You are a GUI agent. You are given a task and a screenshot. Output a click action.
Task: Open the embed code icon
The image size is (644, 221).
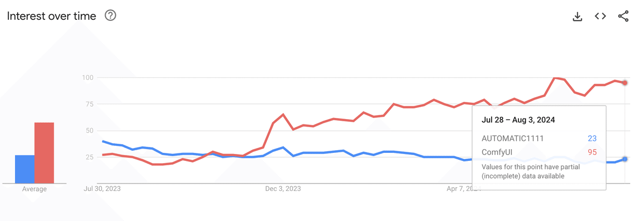[x=601, y=16]
